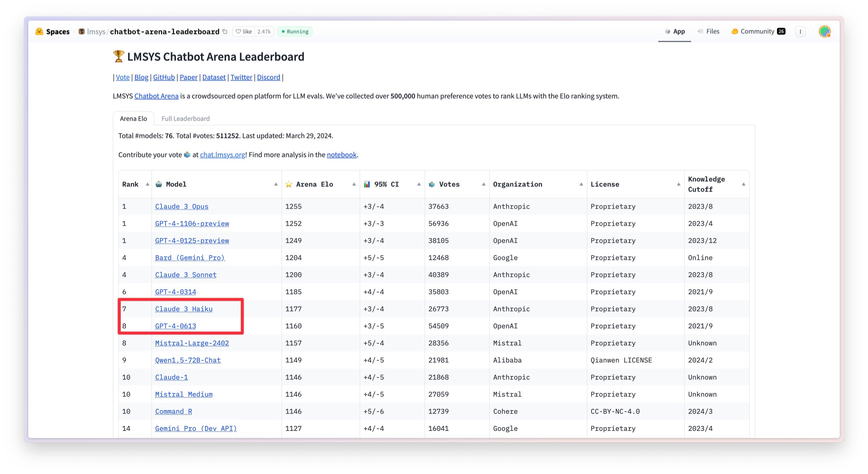Open the Files tab
Viewport: 868px width, 474px height.
[708, 32]
